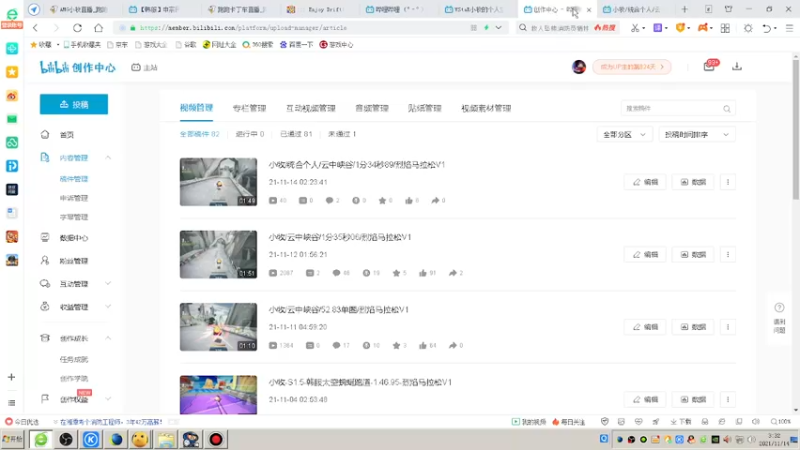
Task: Open a new browser tab with plus
Action: pos(685,9)
